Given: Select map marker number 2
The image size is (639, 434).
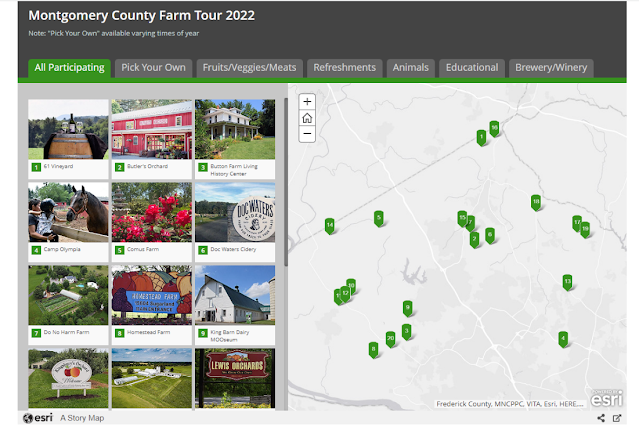Looking at the screenshot, I should (474, 240).
